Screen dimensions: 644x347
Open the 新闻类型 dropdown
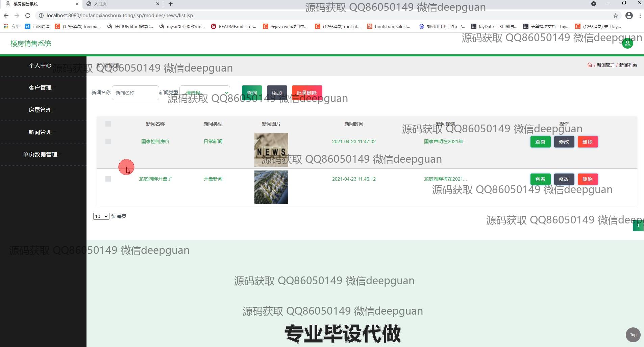[x=205, y=92]
